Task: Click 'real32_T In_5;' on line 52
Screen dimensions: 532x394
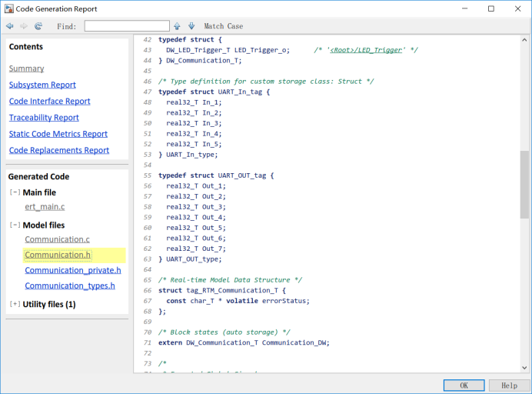Action: tap(194, 145)
